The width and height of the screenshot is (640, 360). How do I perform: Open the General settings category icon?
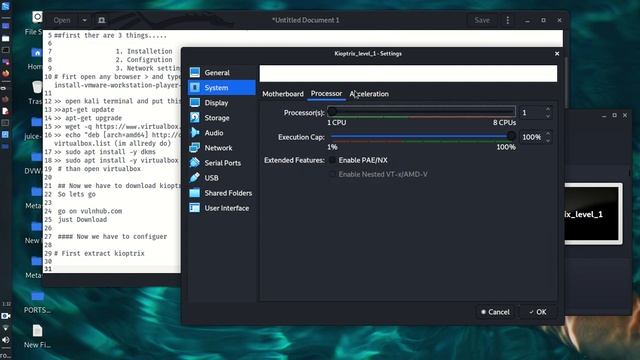coord(195,72)
